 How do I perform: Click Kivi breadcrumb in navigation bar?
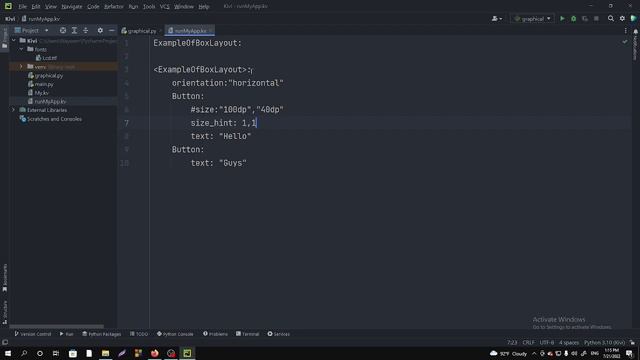10,19
